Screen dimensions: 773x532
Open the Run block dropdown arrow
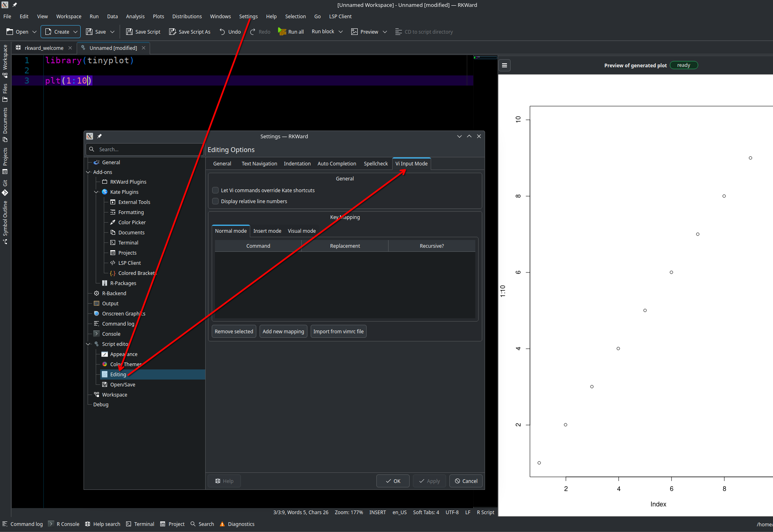point(341,32)
